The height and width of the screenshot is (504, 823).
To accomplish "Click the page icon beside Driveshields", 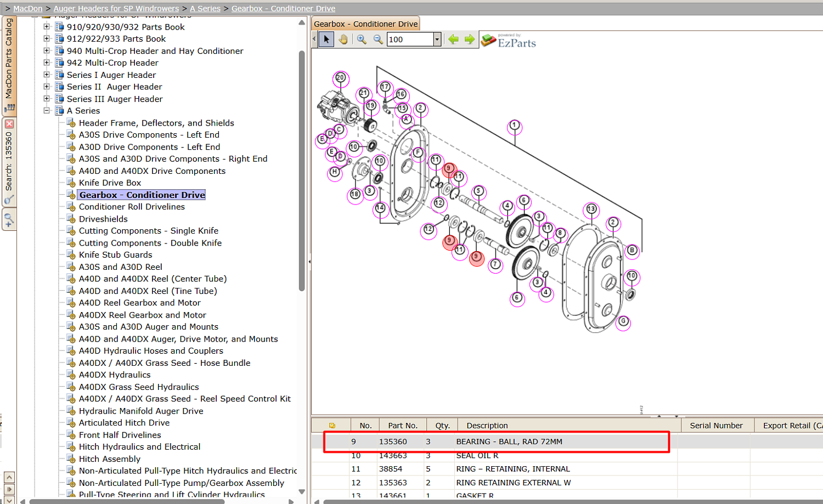I will point(71,219).
